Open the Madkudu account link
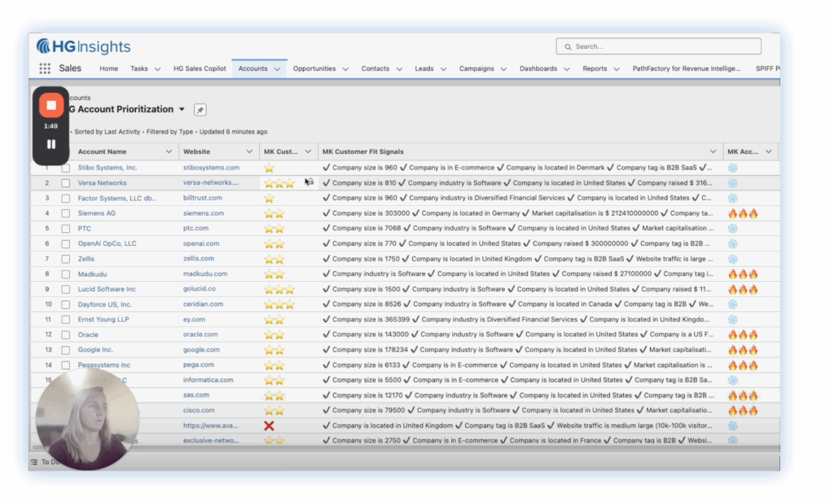The height and width of the screenshot is (504, 834). pyautogui.click(x=93, y=274)
